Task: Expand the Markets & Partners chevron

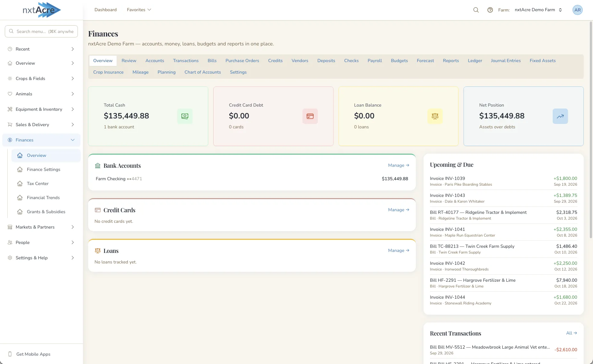Action: 73,227
